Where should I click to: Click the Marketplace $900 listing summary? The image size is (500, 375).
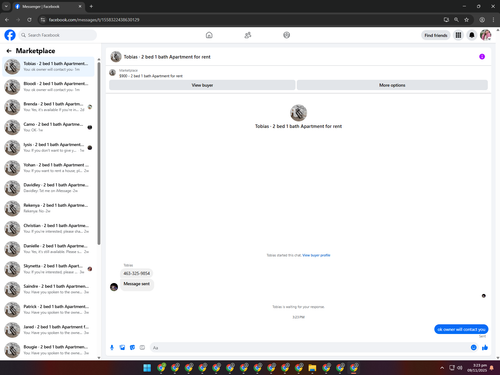(x=151, y=73)
